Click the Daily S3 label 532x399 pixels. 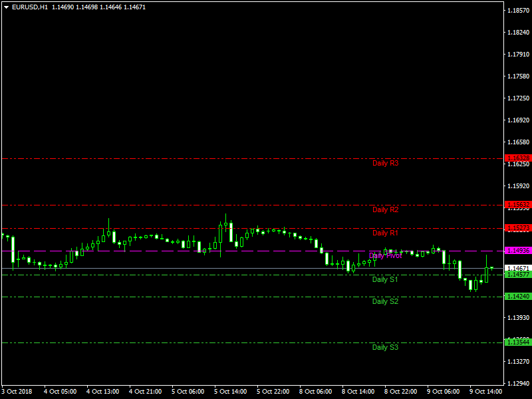[385, 347]
